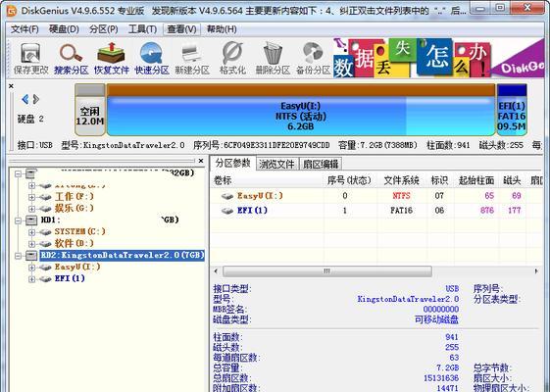Go to next disk with right arrow

click(x=35, y=99)
